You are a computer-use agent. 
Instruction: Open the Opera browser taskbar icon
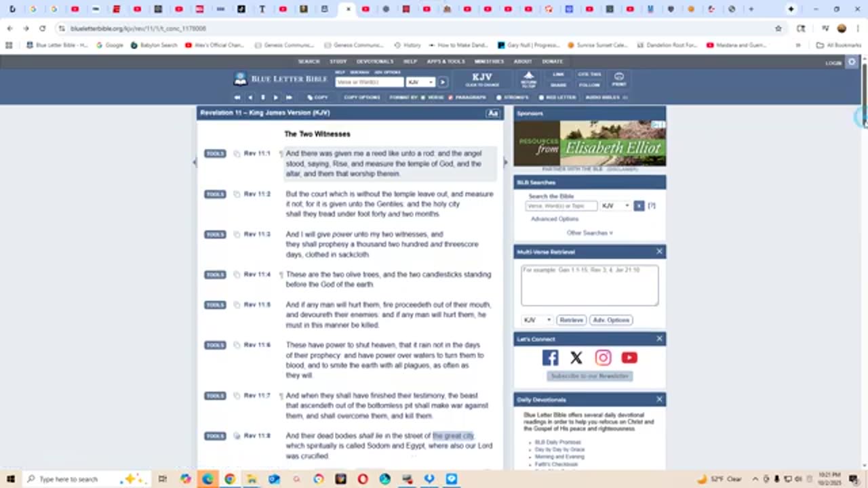pyautogui.click(x=363, y=479)
